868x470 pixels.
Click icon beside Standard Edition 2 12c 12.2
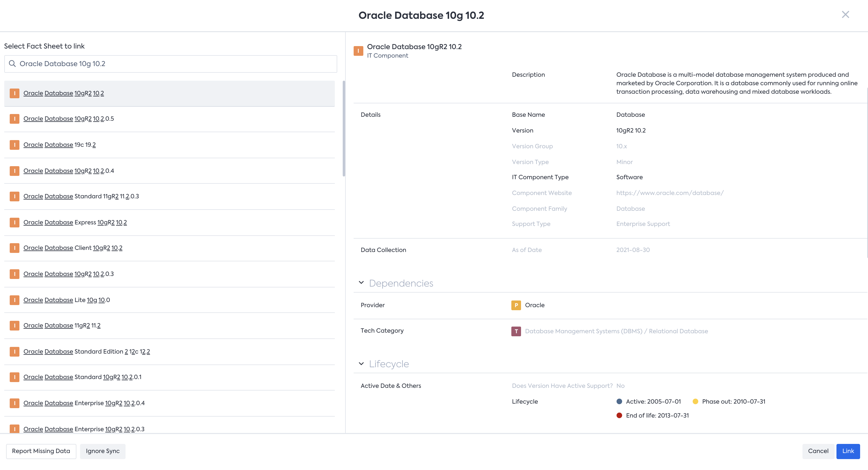tap(15, 351)
